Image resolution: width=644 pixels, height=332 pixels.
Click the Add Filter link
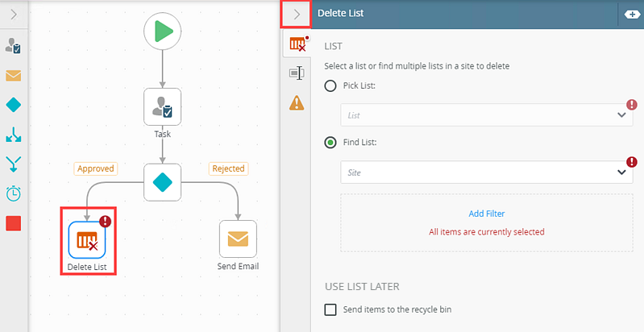click(x=486, y=214)
